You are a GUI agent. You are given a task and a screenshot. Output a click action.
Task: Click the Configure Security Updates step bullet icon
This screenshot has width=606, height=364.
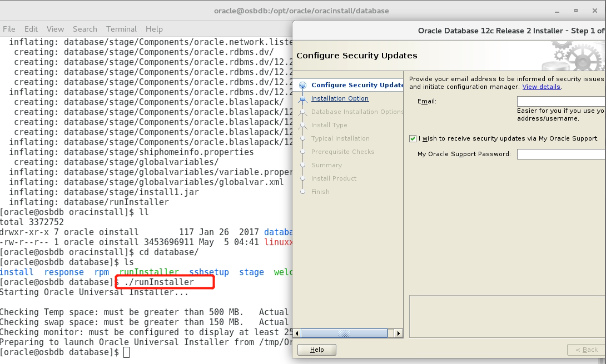click(x=302, y=85)
